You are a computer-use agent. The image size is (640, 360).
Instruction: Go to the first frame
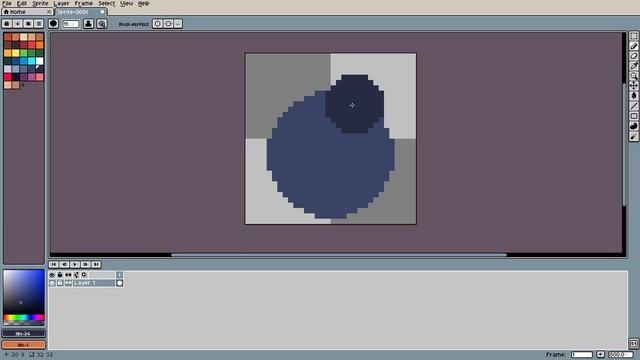point(53,264)
